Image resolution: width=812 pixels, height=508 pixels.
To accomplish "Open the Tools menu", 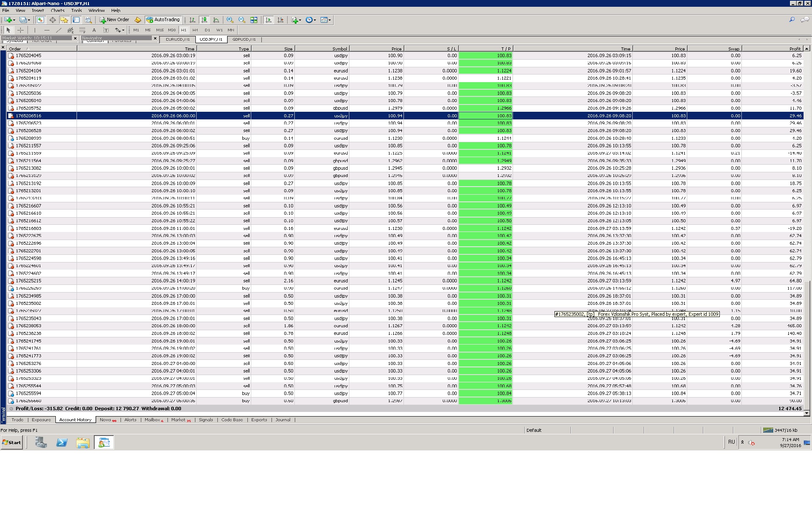I will click(77, 11).
